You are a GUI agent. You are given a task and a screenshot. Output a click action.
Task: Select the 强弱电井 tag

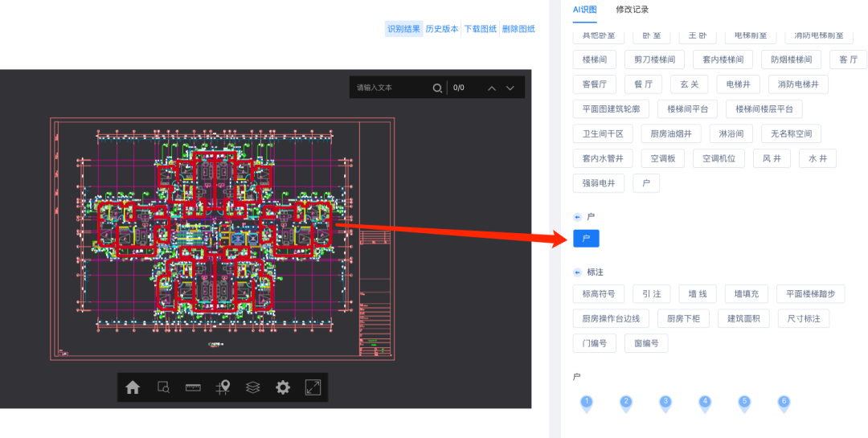(x=599, y=183)
